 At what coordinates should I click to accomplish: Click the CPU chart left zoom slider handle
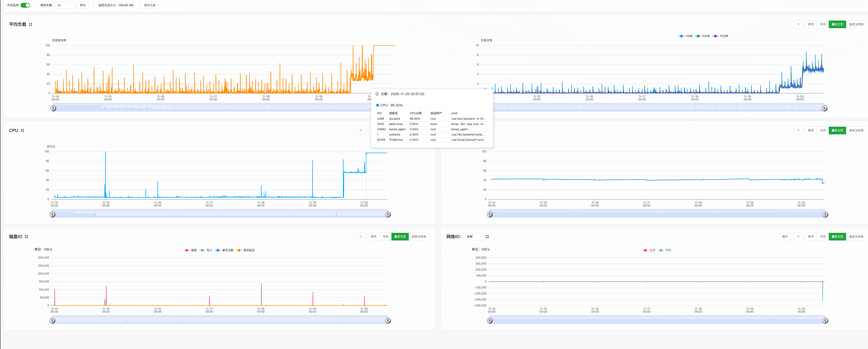pyautogui.click(x=52, y=214)
